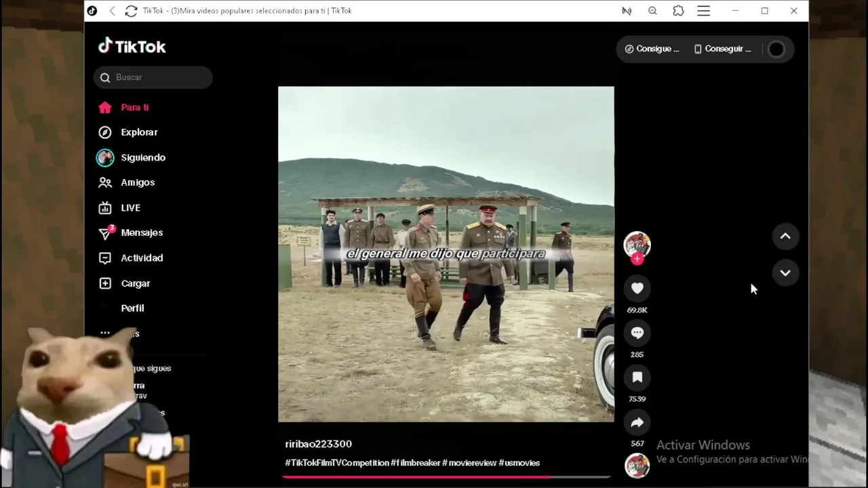Open hashtag #usmovies
Screen dimensions: 868x488
pos(519,463)
